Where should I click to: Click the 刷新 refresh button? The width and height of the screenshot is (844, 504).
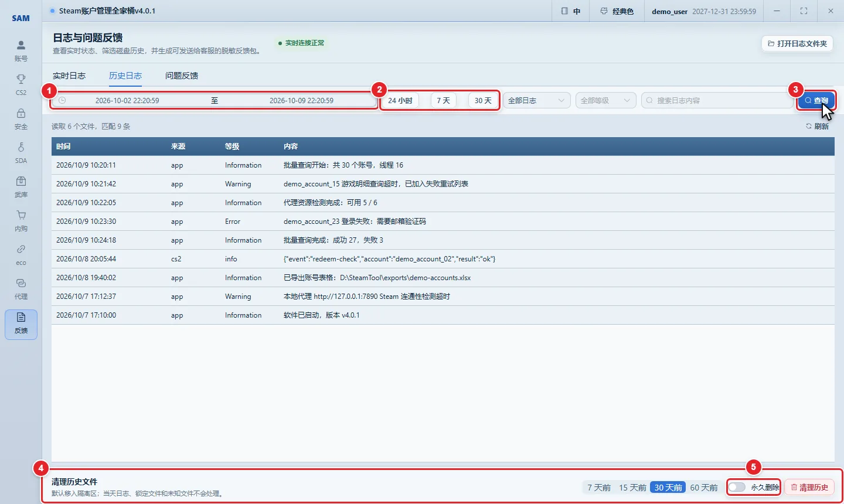[x=818, y=126]
